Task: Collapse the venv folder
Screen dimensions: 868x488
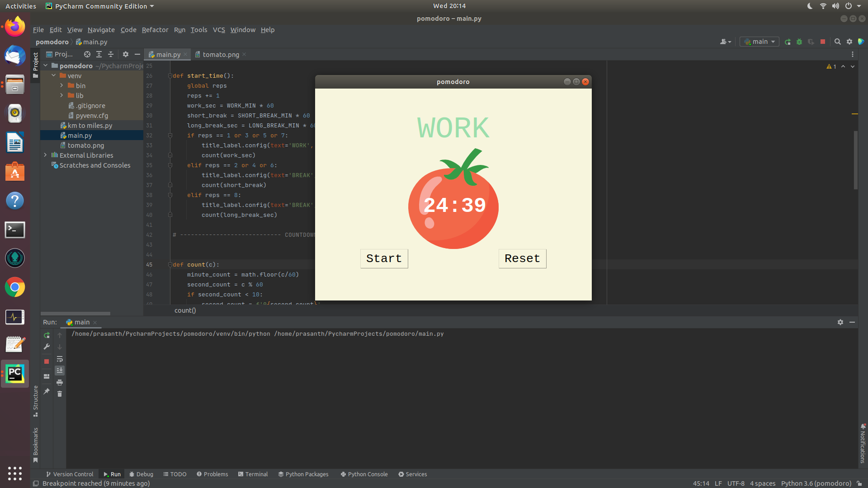Action: click(x=53, y=75)
